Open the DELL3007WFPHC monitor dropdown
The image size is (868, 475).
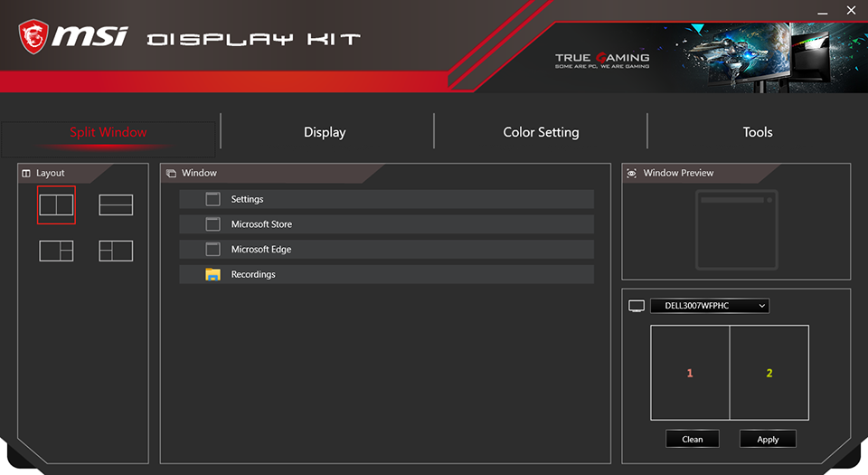[x=710, y=306]
